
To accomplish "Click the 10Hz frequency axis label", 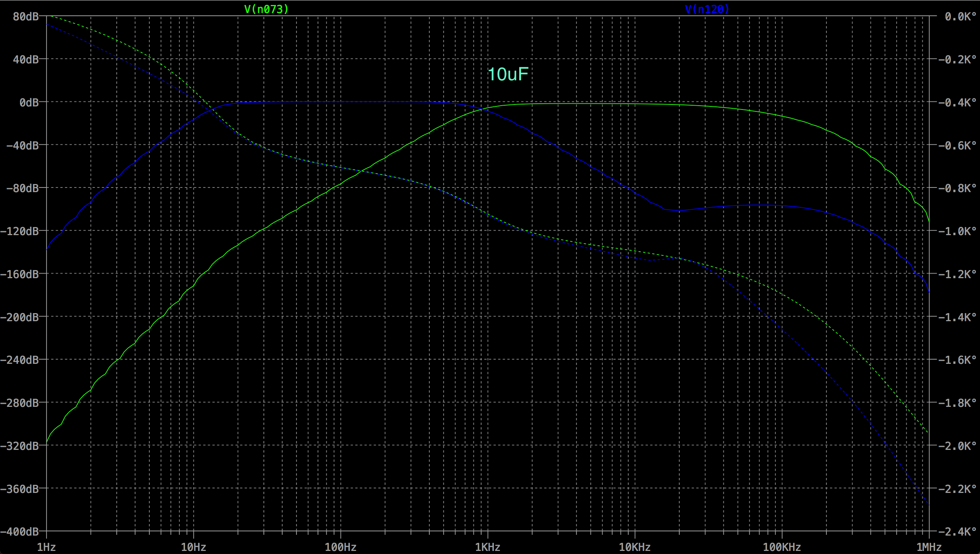I will [x=194, y=547].
